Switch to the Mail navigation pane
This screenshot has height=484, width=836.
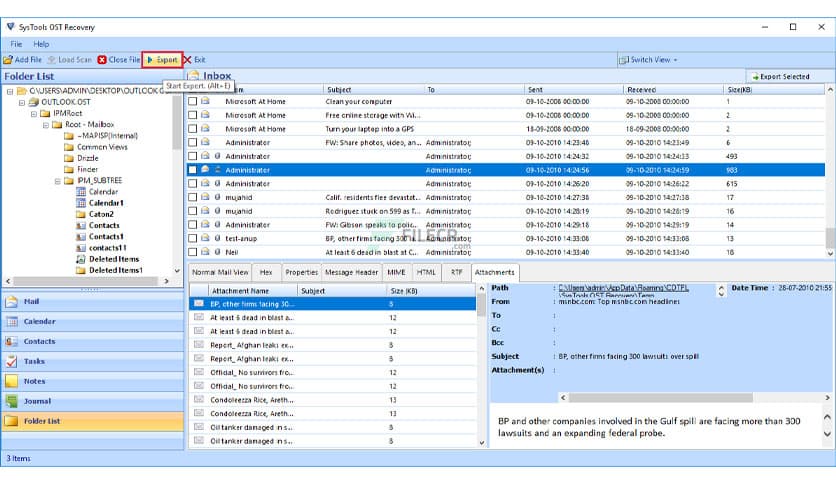pos(92,302)
